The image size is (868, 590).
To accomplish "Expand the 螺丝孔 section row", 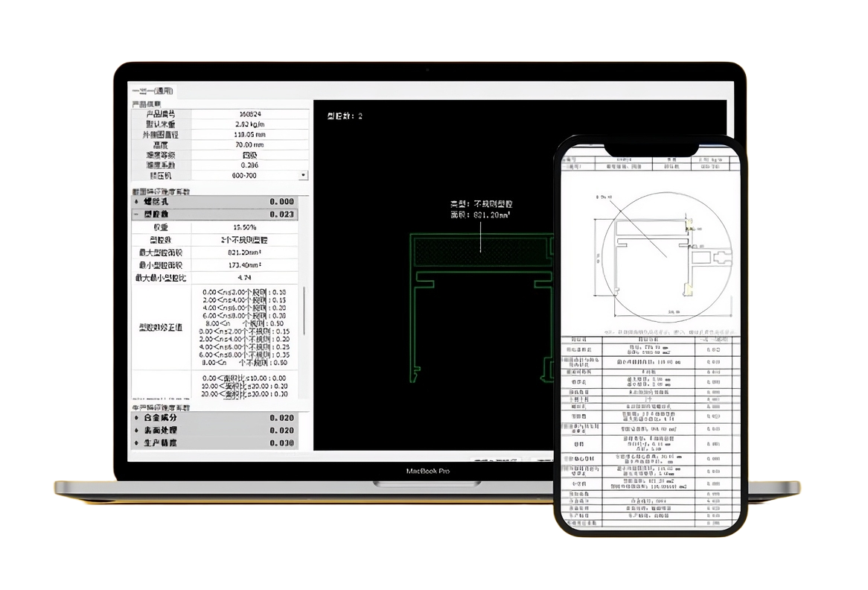I will [215, 202].
